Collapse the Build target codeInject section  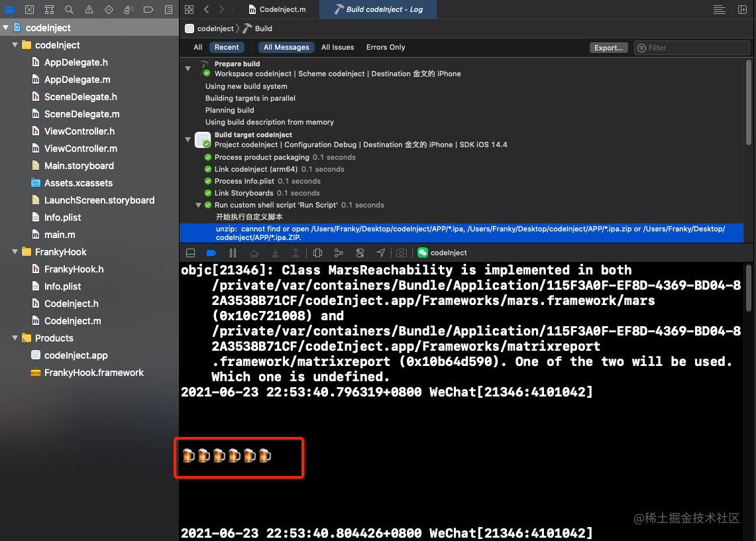tap(188, 139)
